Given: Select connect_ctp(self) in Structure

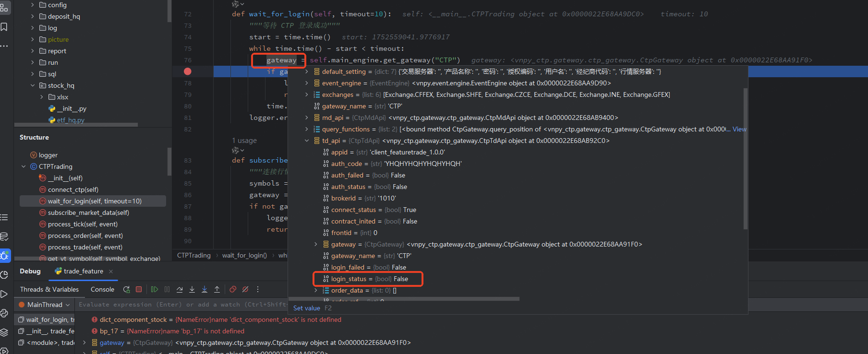Looking at the screenshot, I should point(73,189).
